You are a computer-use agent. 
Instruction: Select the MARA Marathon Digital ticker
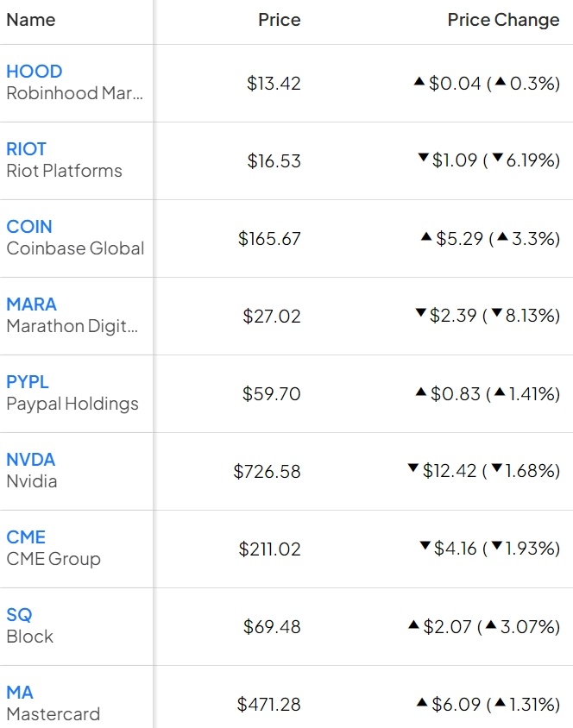[34, 304]
